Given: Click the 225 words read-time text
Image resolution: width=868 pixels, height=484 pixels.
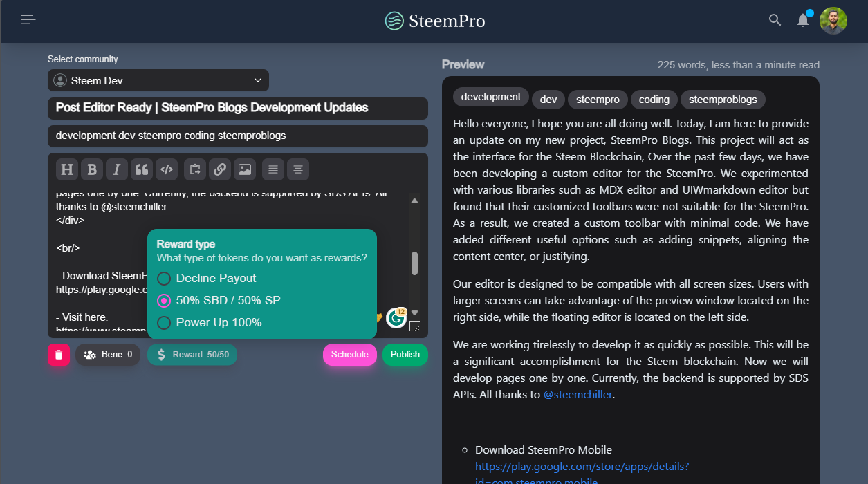Looking at the screenshot, I should click(738, 65).
